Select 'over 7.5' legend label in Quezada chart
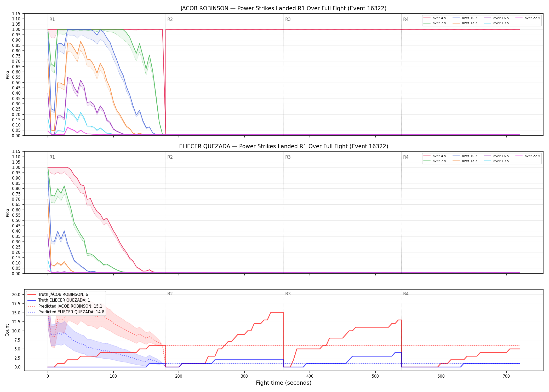Image resolution: width=549 pixels, height=392 pixels. tap(439, 161)
